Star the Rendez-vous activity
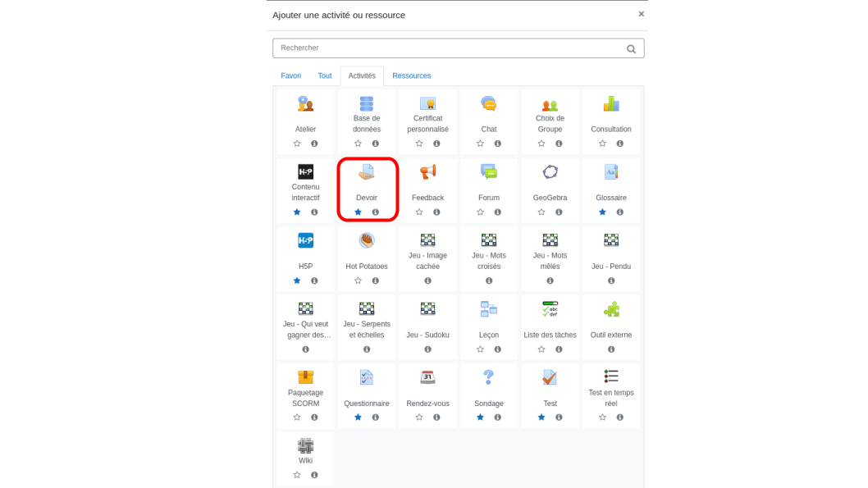Image resolution: width=868 pixels, height=488 pixels. coord(419,417)
